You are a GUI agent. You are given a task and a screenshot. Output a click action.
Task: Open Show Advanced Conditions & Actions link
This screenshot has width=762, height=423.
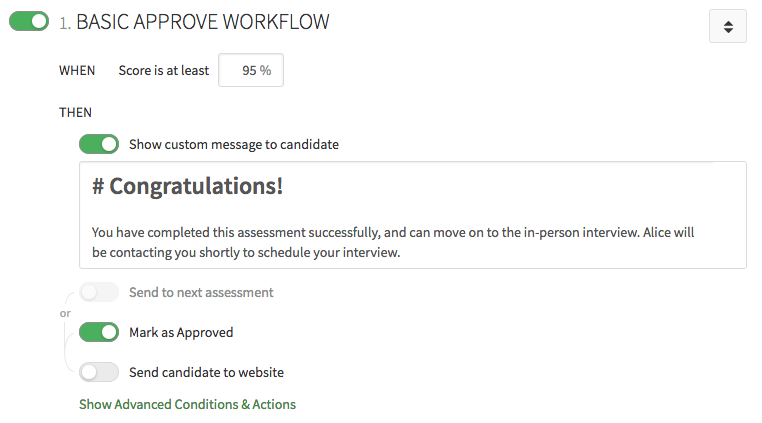[187, 404]
